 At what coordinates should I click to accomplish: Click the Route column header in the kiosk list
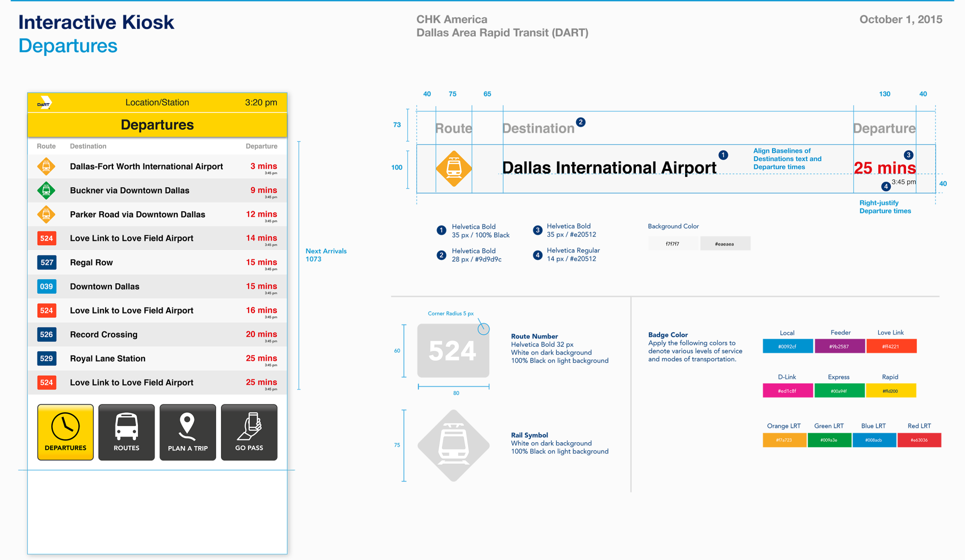click(46, 146)
